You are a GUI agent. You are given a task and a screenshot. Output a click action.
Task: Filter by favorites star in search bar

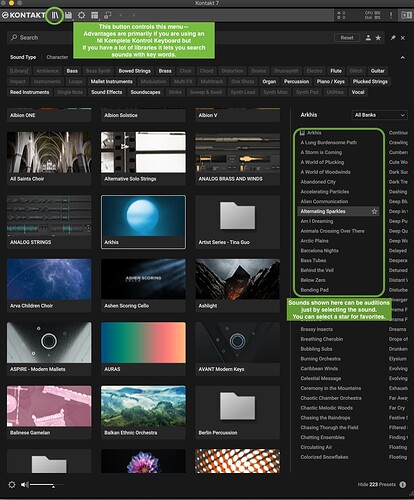[378, 38]
